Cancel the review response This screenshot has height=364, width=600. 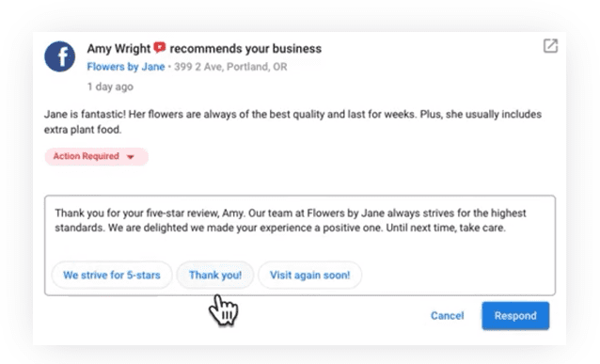pos(447,316)
